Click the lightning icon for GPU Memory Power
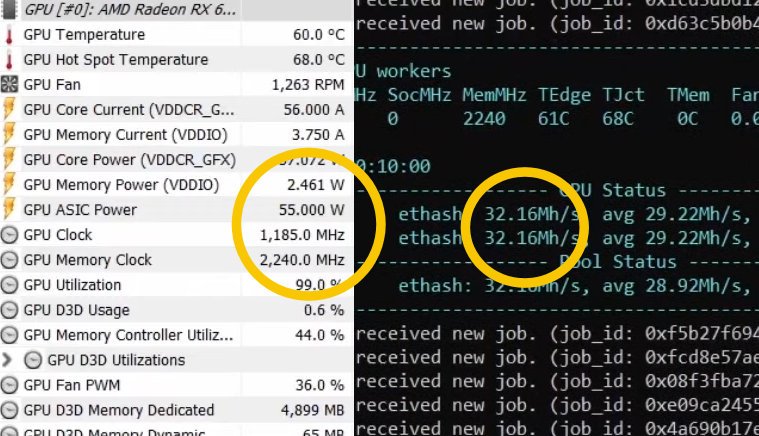The height and width of the screenshot is (436, 759). (x=11, y=185)
